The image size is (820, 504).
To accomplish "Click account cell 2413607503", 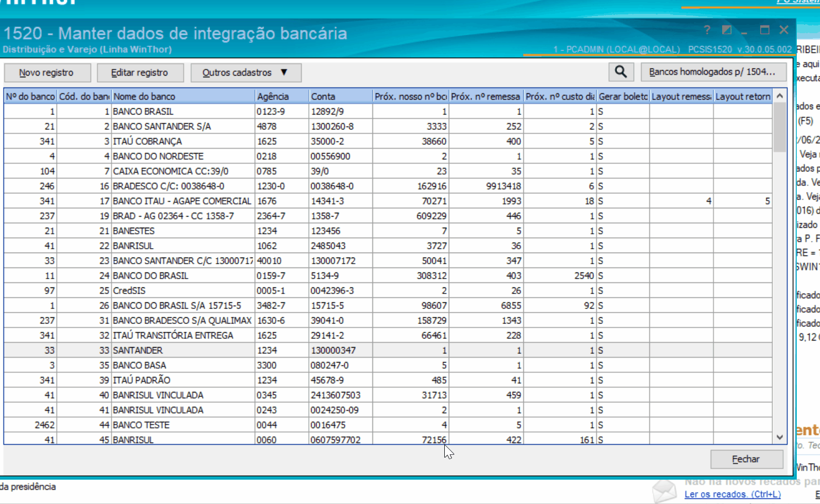I will pyautogui.click(x=341, y=395).
